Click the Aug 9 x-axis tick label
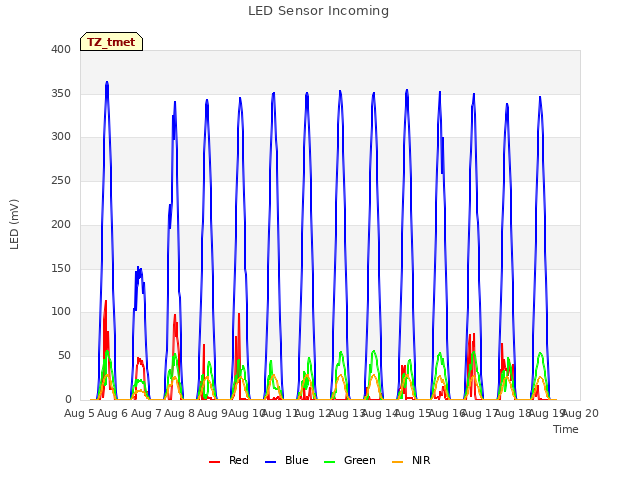The image size is (640, 480). click(x=212, y=413)
